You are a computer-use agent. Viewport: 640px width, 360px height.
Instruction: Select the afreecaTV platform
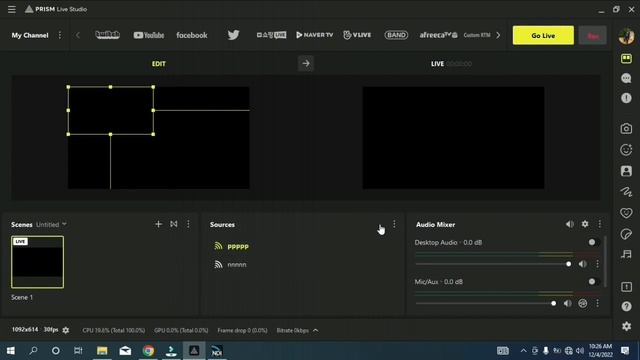coord(438,35)
